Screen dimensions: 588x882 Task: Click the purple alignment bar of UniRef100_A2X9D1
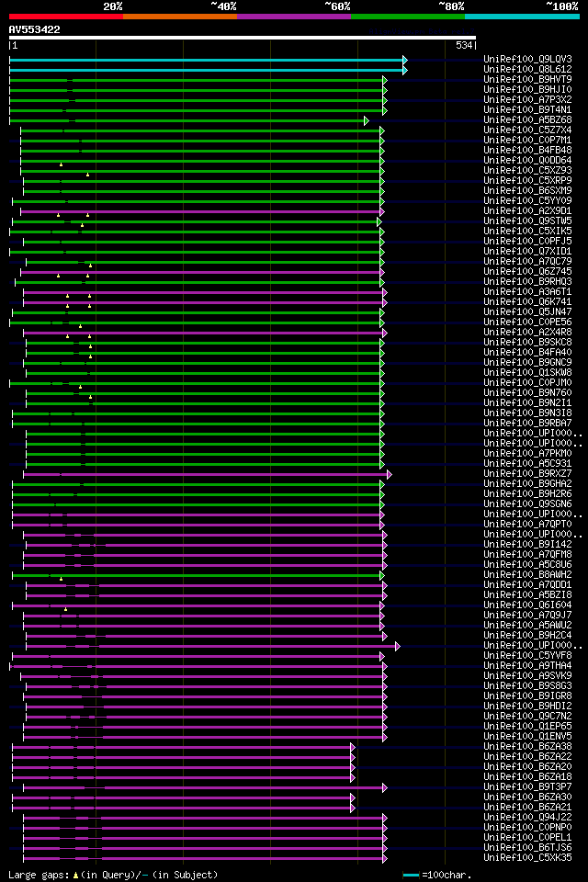(200, 211)
